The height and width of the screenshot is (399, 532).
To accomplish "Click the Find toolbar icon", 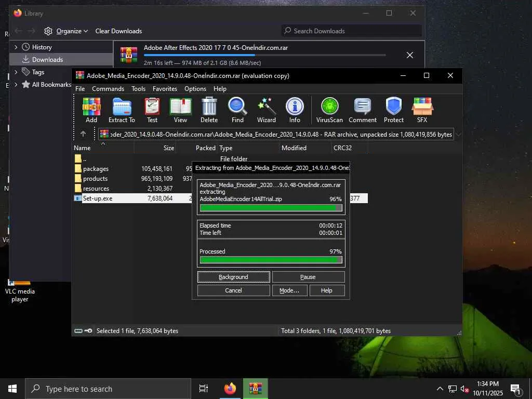I will [237, 110].
